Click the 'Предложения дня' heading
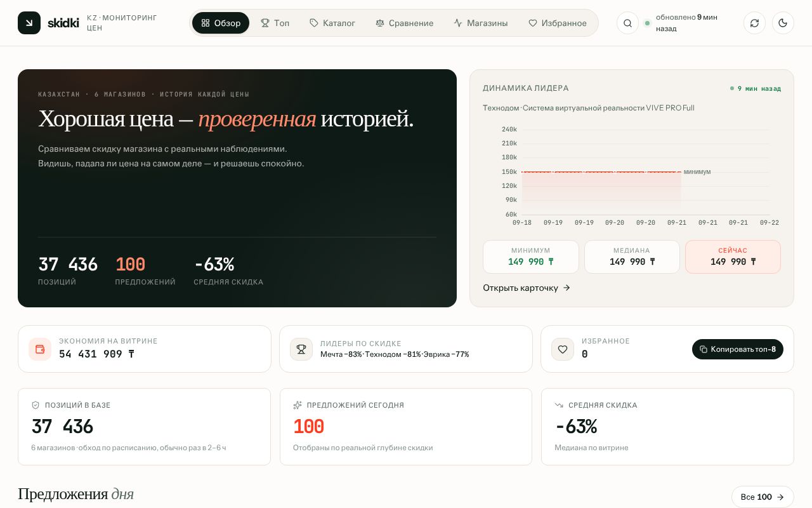The image size is (812, 508). tap(75, 494)
